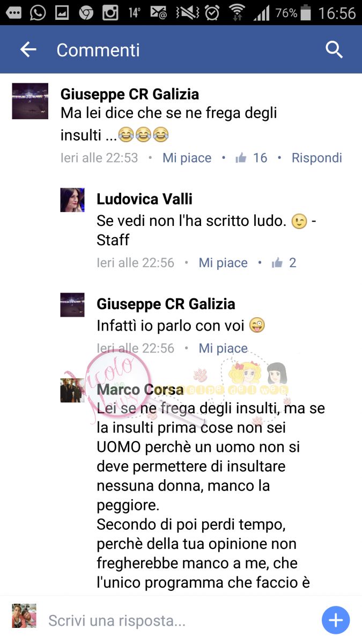
Task: Tap the back arrow in Commenti header
Action: tap(28, 50)
